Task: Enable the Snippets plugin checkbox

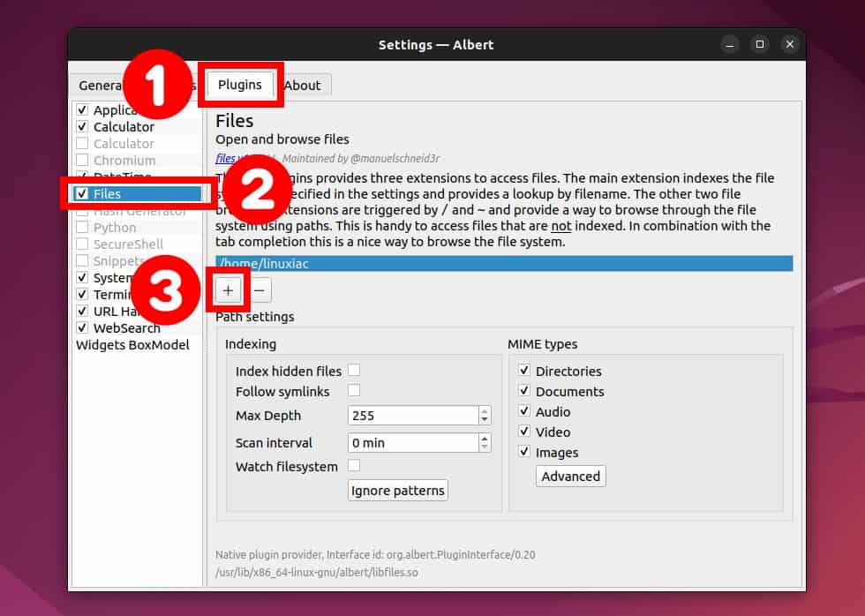Action: pyautogui.click(x=82, y=261)
